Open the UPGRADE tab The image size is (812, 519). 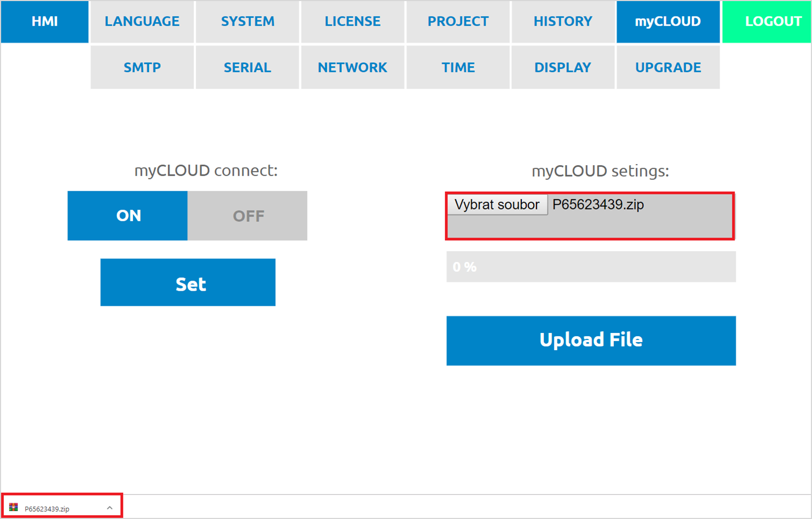click(x=668, y=67)
